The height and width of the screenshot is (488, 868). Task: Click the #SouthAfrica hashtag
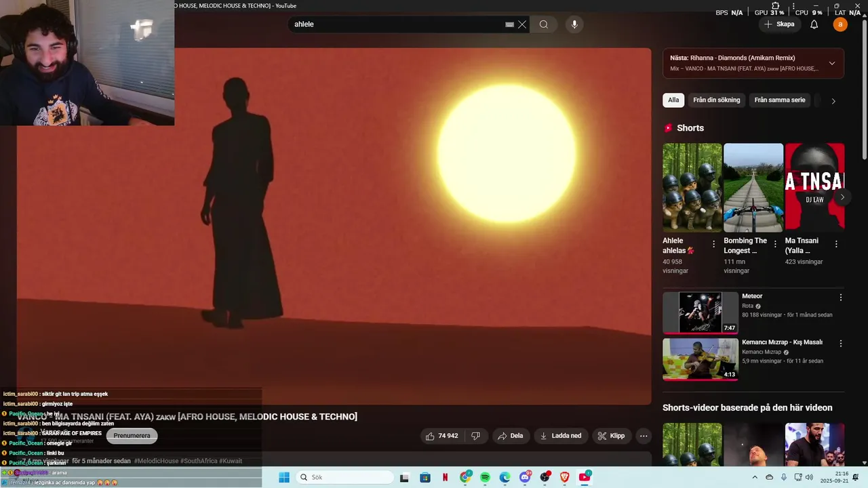point(199,461)
